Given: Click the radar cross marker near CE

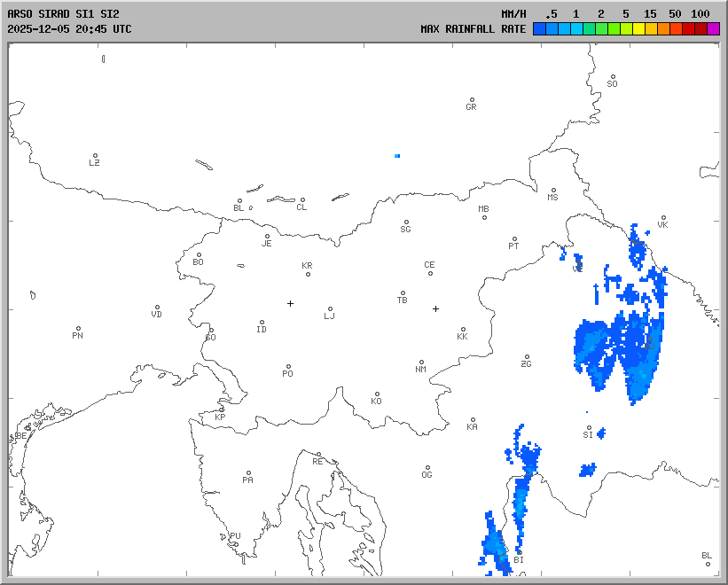Looking at the screenshot, I should [435, 308].
